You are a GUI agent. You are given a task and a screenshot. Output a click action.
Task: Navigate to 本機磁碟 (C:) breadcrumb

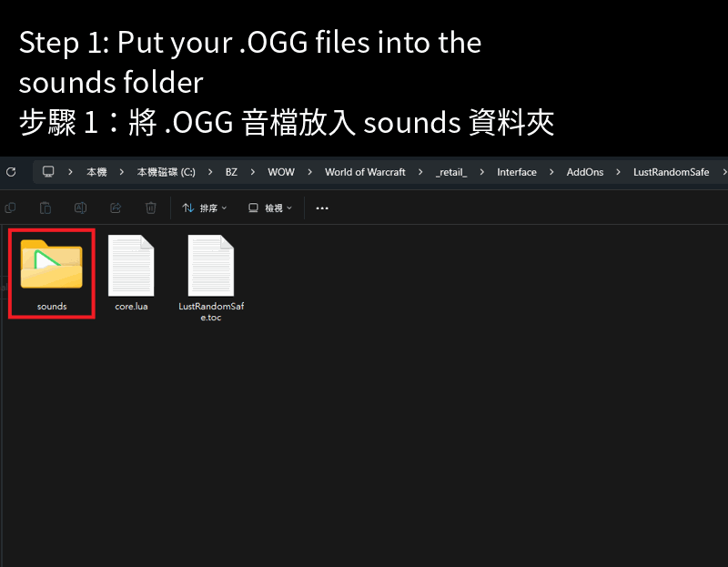coord(167,172)
